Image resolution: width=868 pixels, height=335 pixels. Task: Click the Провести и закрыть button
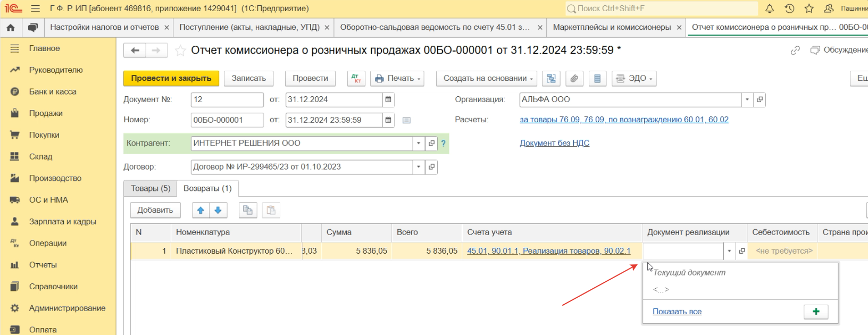(171, 79)
